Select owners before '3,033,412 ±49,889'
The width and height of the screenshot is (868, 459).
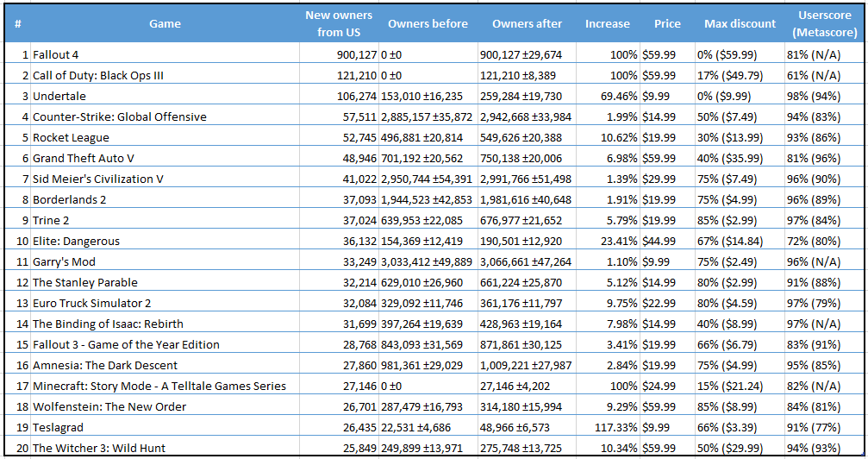[427, 261]
